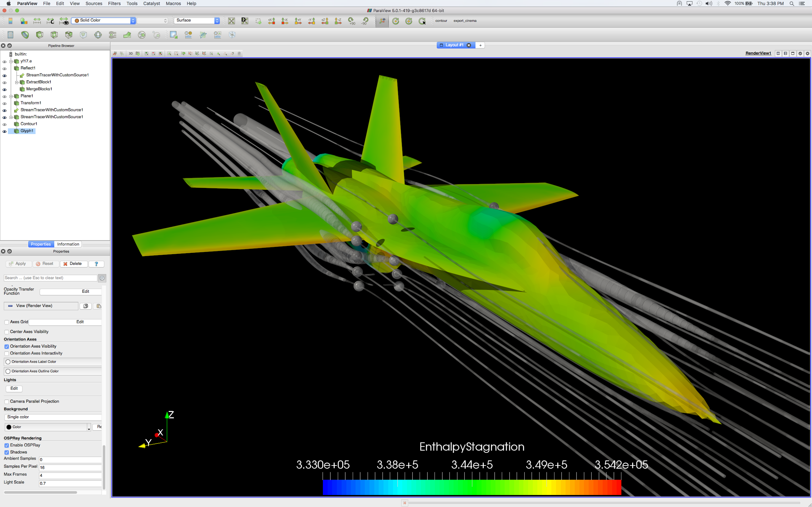The height and width of the screenshot is (507, 812).
Task: Click the Stream Tracer filter icon
Action: pyautogui.click(x=112, y=35)
